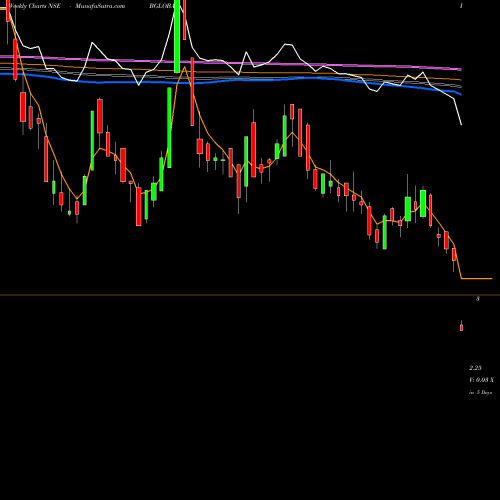This screenshot has height=500, width=500.
Task: Click the 'Weekly Charts NSE' title text
Action: 35,6
